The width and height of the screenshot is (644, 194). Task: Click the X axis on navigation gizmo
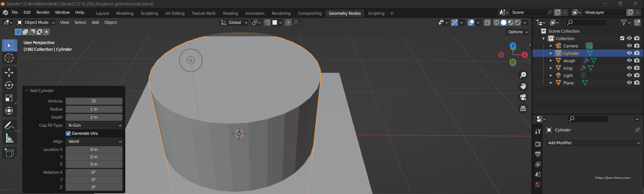tap(525, 55)
